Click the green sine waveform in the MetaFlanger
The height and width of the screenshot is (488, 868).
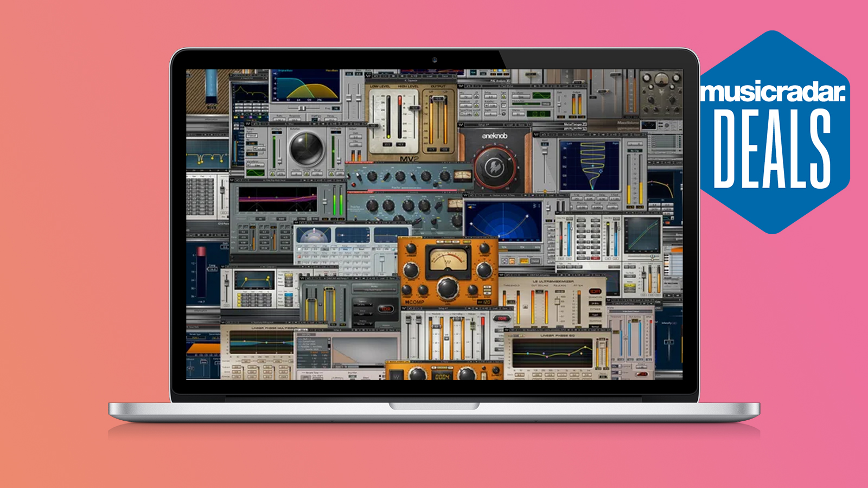pos(541,95)
